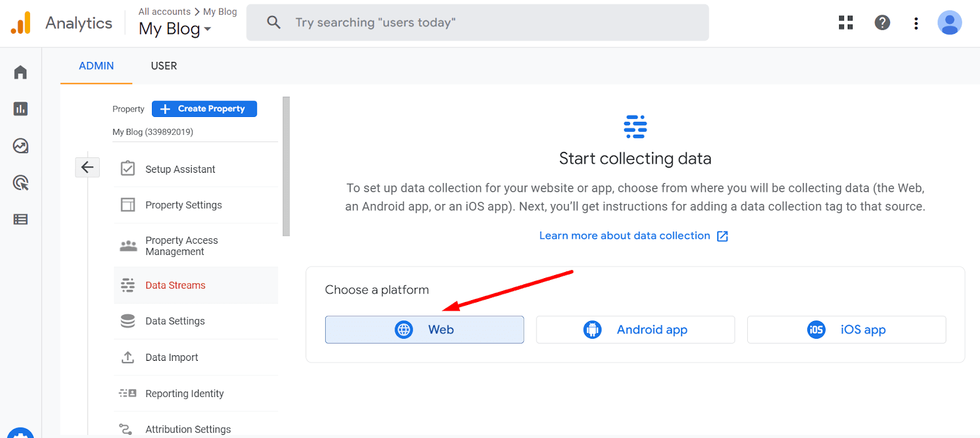Image resolution: width=980 pixels, height=438 pixels.
Task: Click My Blog (339892019) property name
Action: [x=153, y=132]
